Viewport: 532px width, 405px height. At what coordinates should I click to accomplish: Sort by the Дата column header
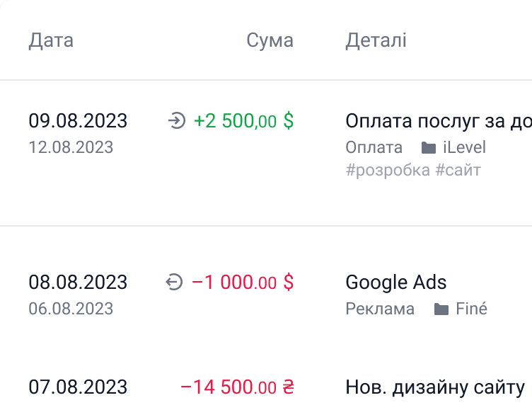pyautogui.click(x=51, y=40)
